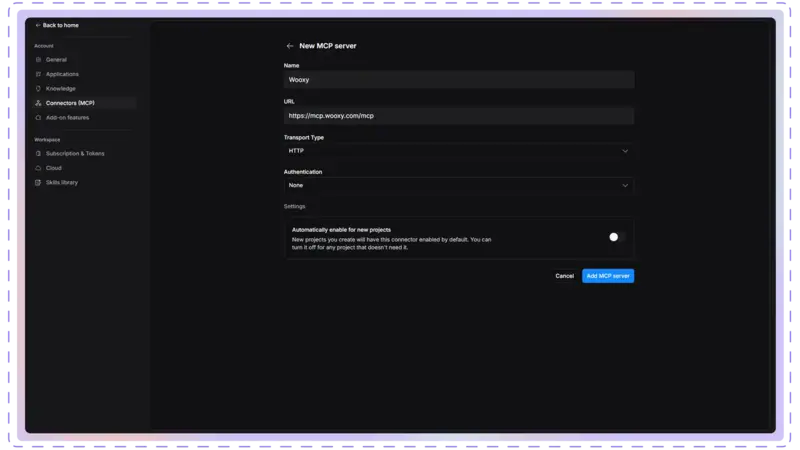The height and width of the screenshot is (450, 800).
Task: Click the Authentication label
Action: [303, 172]
